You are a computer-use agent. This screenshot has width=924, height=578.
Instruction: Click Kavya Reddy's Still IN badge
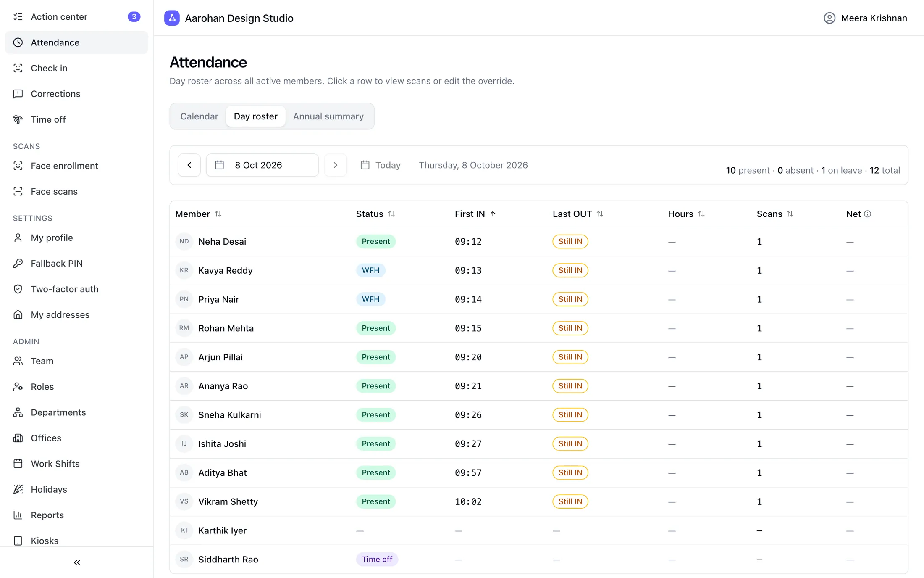click(570, 270)
